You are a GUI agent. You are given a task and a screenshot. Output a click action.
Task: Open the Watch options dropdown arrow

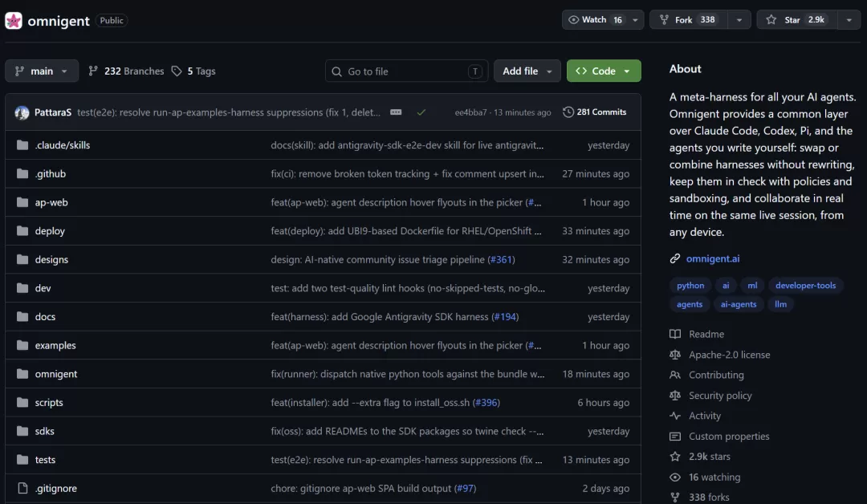635,20
